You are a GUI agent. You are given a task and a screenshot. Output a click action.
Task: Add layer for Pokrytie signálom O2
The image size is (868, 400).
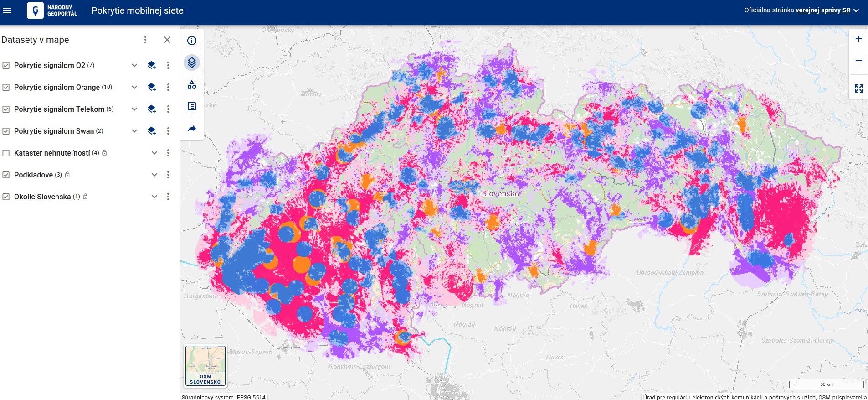point(152,65)
